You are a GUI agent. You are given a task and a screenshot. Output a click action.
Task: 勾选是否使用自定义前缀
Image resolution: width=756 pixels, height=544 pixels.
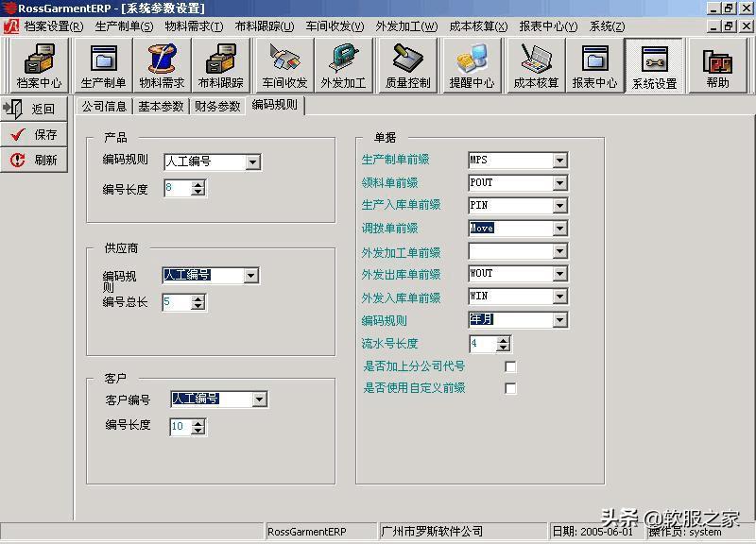point(509,389)
